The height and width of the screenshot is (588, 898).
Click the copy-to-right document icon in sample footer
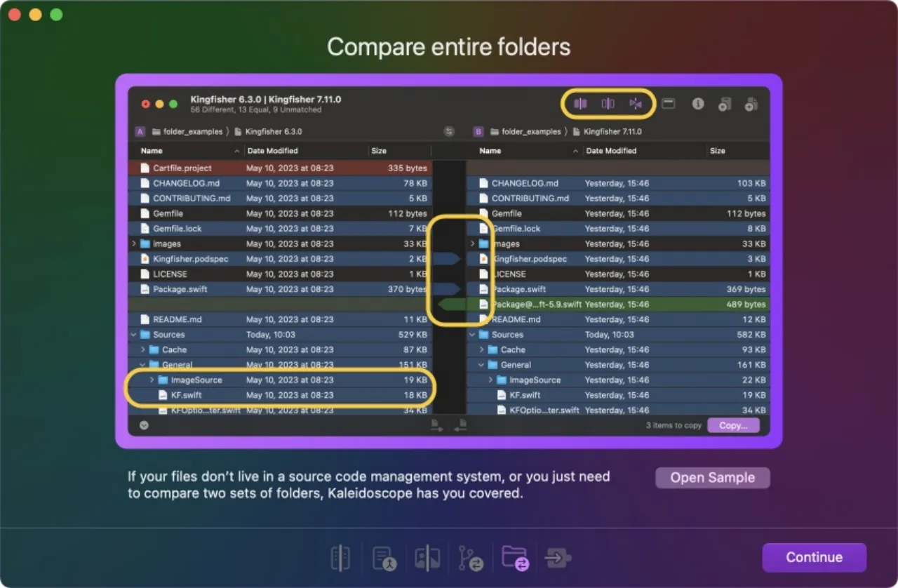[x=436, y=425]
